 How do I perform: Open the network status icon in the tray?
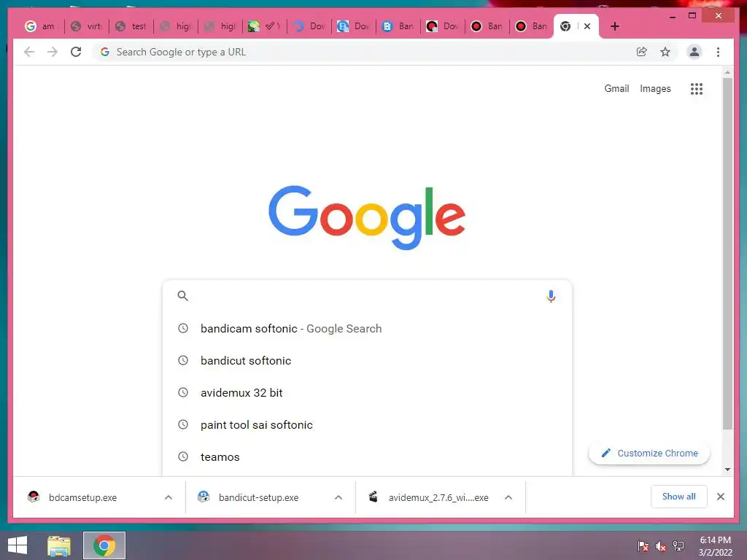point(678,545)
